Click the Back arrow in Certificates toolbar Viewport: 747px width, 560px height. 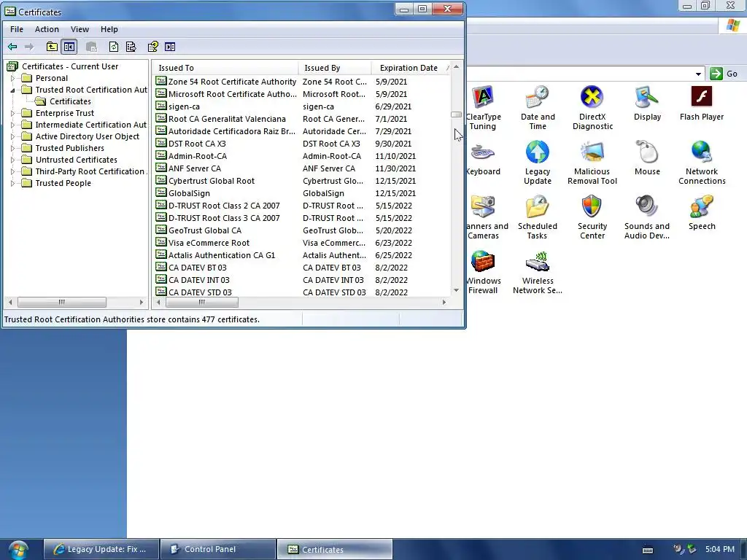12,47
